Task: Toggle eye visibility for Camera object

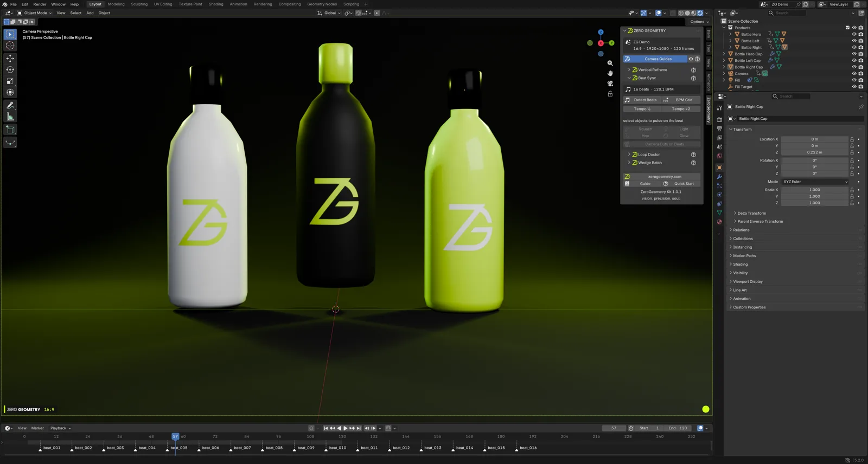Action: 854,74
